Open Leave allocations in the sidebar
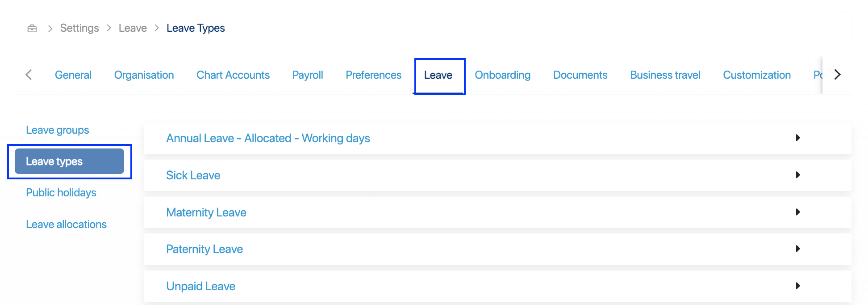Image resolution: width=868 pixels, height=305 pixels. coord(66,225)
